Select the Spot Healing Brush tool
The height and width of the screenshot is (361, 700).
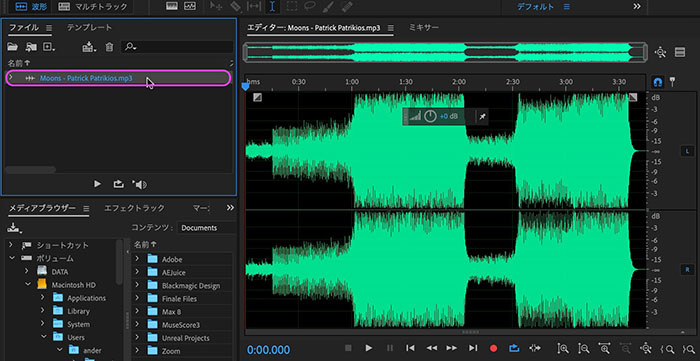(x=346, y=7)
